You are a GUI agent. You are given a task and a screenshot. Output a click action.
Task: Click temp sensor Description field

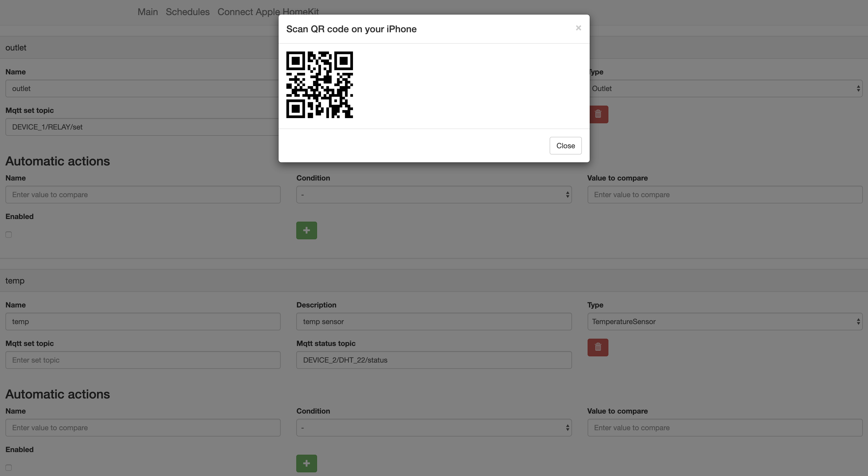click(434, 321)
